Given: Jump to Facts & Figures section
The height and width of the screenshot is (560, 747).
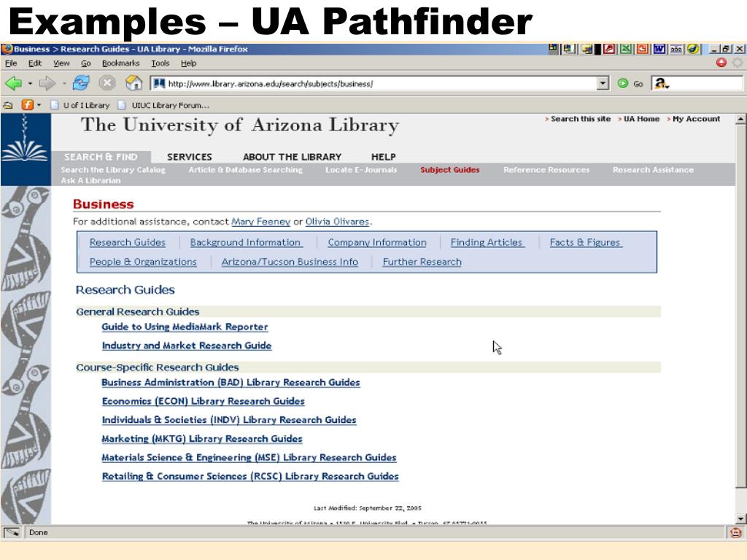Looking at the screenshot, I should pos(585,242).
